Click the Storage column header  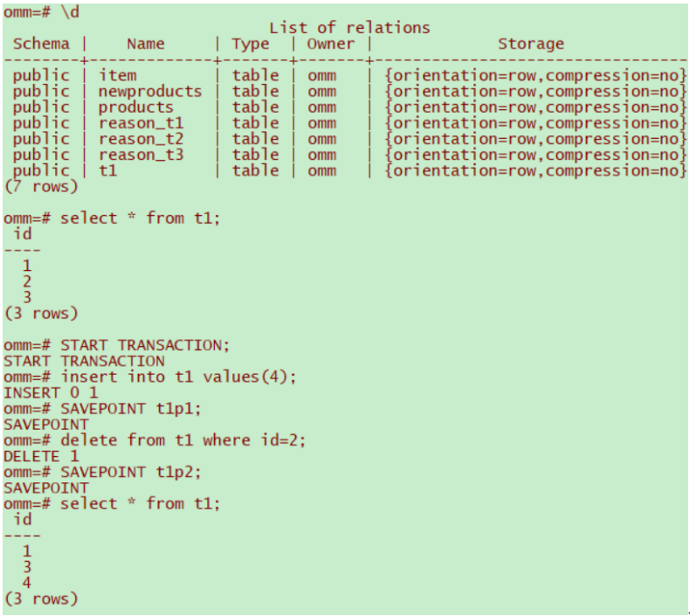coord(530,44)
